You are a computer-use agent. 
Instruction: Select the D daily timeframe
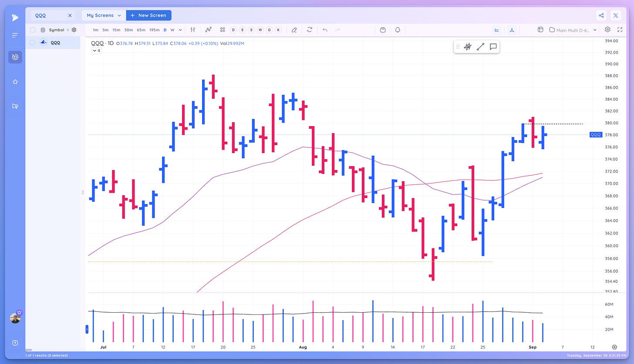pyautogui.click(x=165, y=30)
